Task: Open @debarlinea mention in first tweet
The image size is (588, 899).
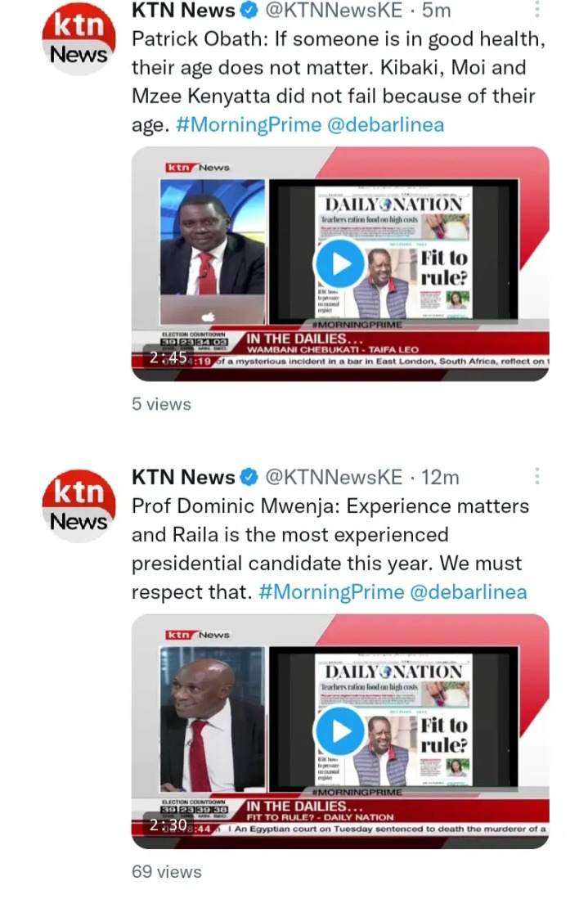Action: [386, 125]
